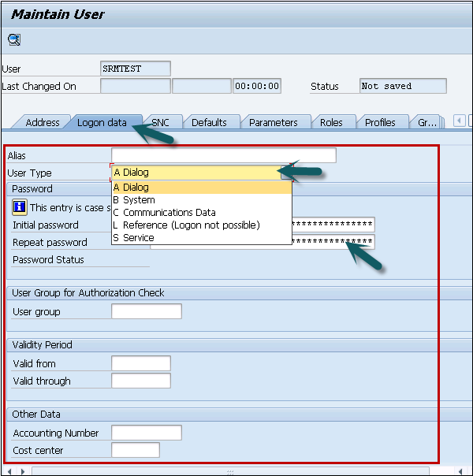Click the display/change documentation icon in toolbar
Viewport: 473px width, 476px height.
click(14, 39)
